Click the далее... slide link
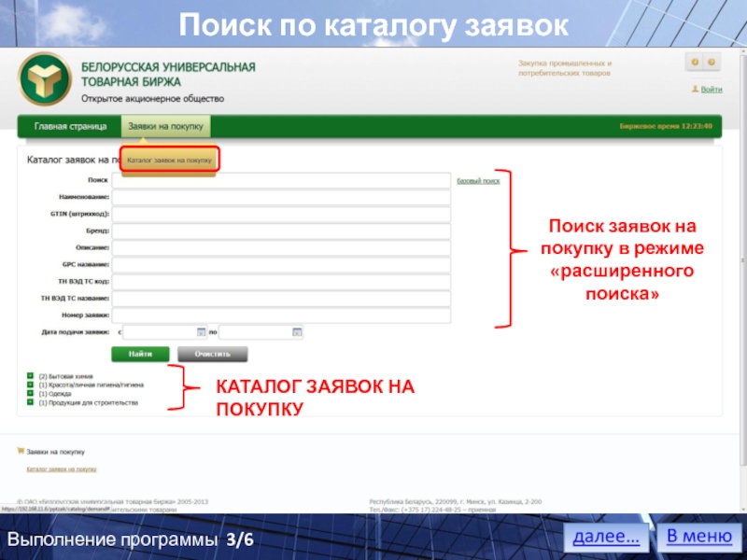Viewport: 747px width, 560px height. coord(606,538)
